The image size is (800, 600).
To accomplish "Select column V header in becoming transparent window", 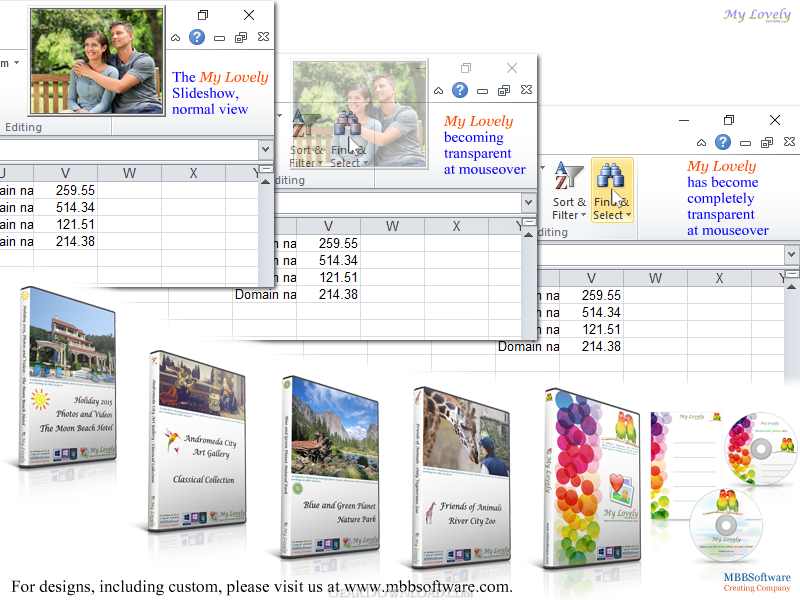I will [329, 227].
